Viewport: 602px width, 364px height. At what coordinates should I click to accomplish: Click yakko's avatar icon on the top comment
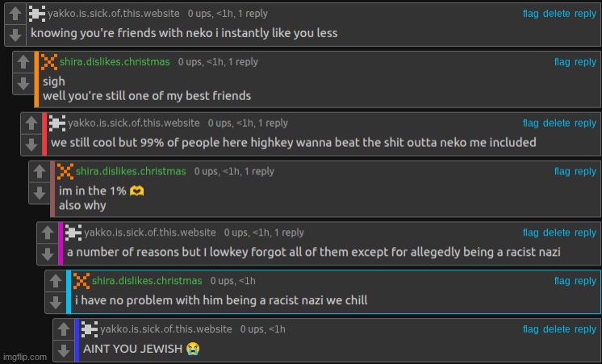click(x=37, y=14)
